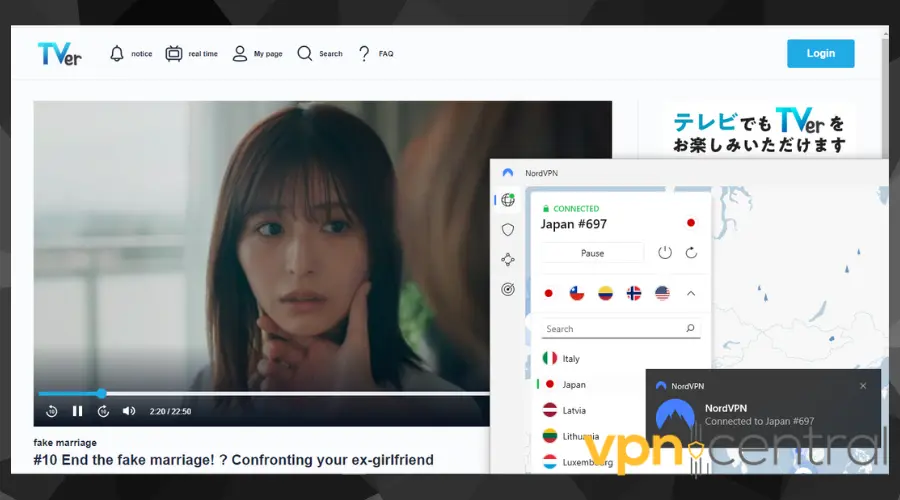Click Japan flag beside Japan #697
The width and height of the screenshot is (900, 500).
tap(690, 223)
